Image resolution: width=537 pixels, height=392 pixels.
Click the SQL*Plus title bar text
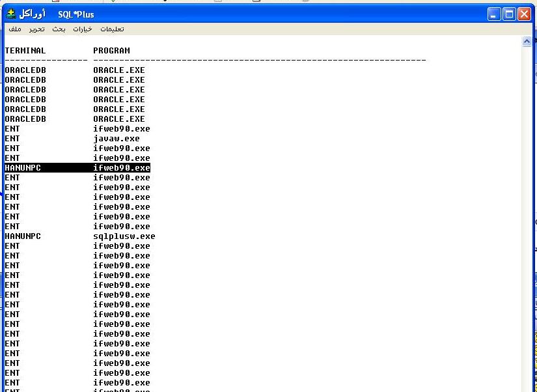(x=76, y=14)
